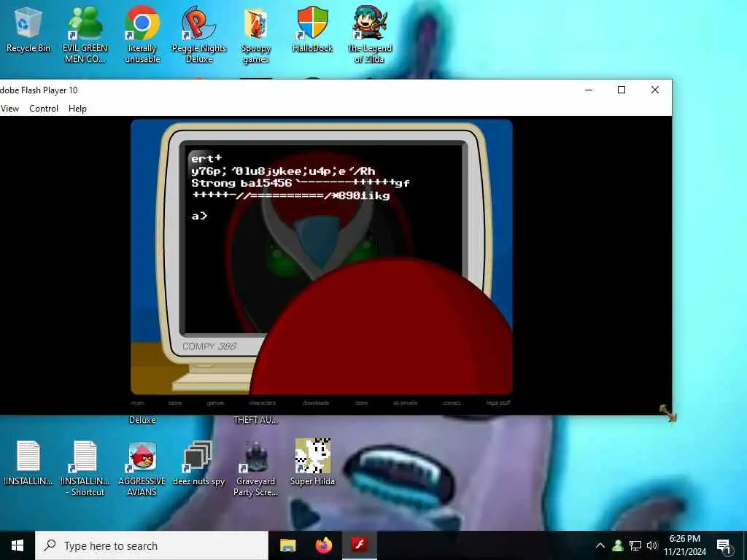This screenshot has height=560, width=747.
Task: Open the notification center icon
Action: tap(724, 547)
